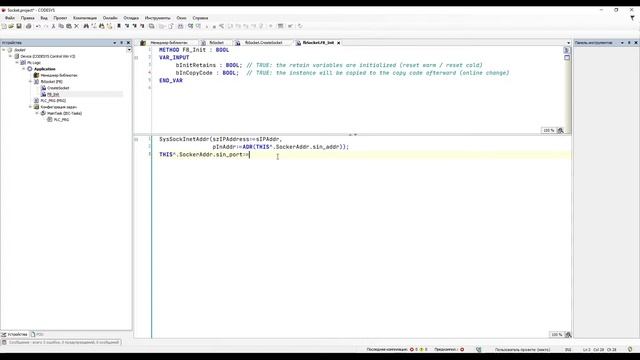Click the implementation pane 100 % zoom field
This screenshot has width=640, height=360.
pyautogui.click(x=556, y=335)
